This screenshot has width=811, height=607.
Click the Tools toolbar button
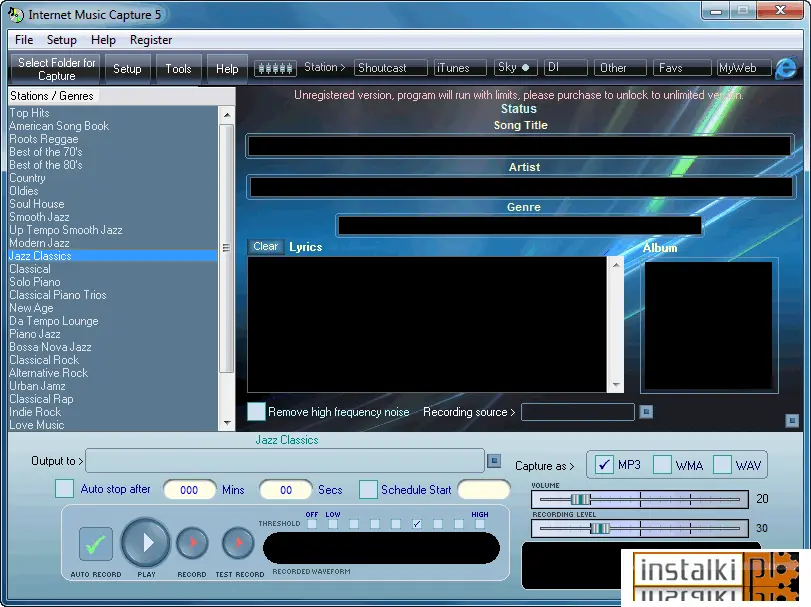pyautogui.click(x=178, y=69)
